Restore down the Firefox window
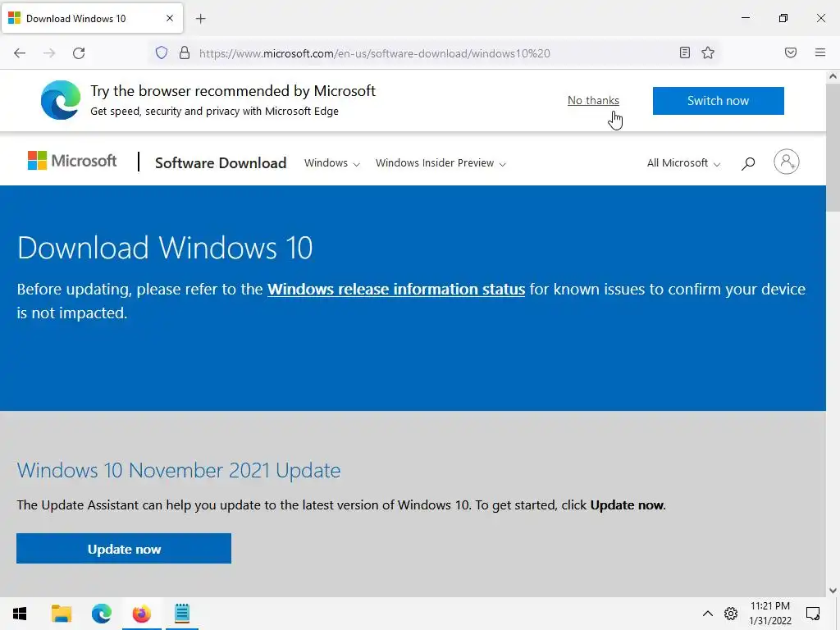This screenshot has height=630, width=840. point(783,18)
